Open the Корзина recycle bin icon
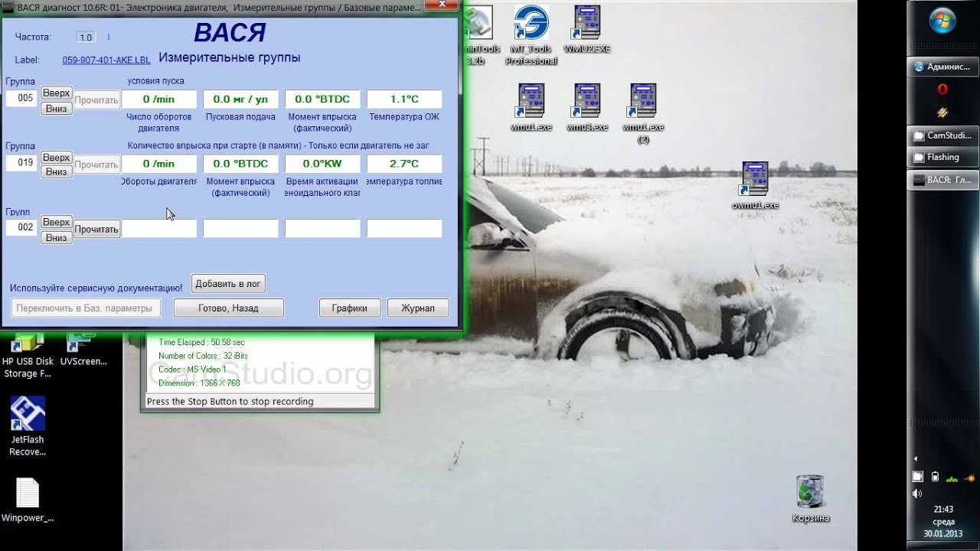This screenshot has height=551, width=980. tap(810, 498)
